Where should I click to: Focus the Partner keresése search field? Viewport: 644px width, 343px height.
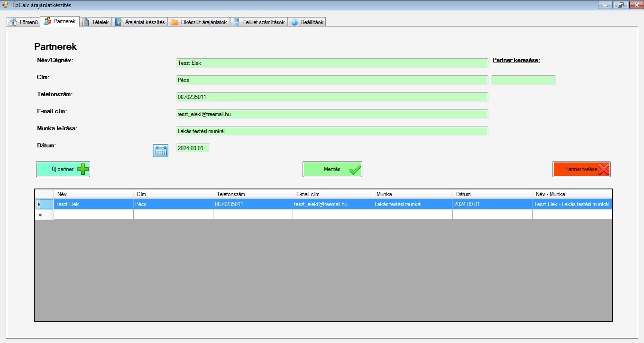[x=524, y=80]
